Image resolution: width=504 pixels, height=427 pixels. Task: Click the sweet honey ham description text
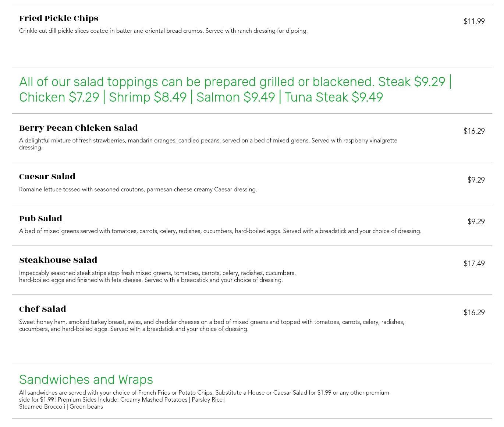tap(212, 325)
